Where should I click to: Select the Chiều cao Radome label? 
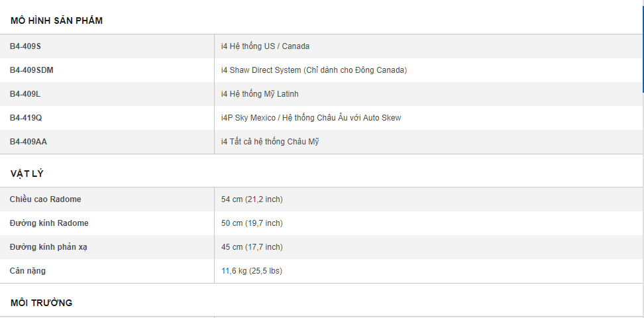tap(45, 199)
